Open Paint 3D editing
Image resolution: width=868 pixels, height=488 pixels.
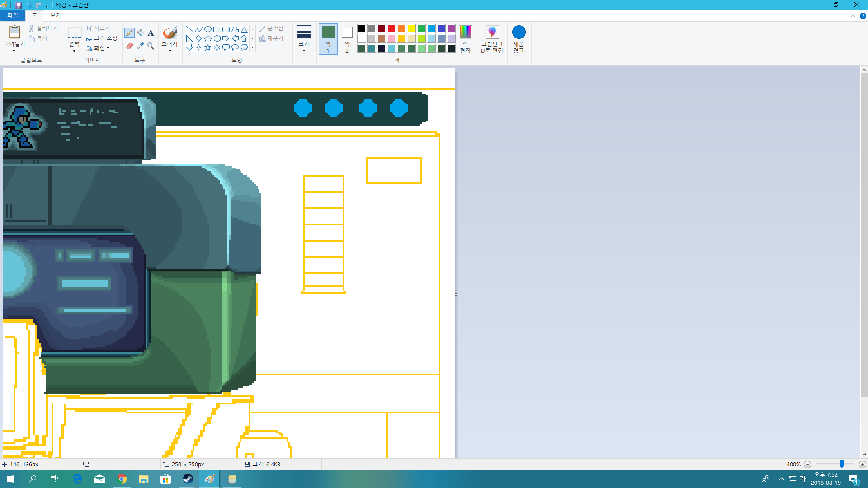click(x=492, y=39)
